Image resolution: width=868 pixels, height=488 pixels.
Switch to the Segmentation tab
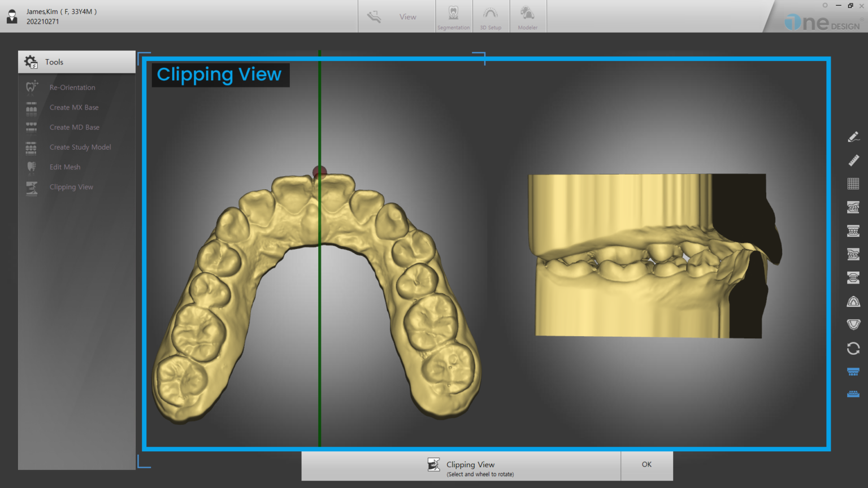coord(454,16)
